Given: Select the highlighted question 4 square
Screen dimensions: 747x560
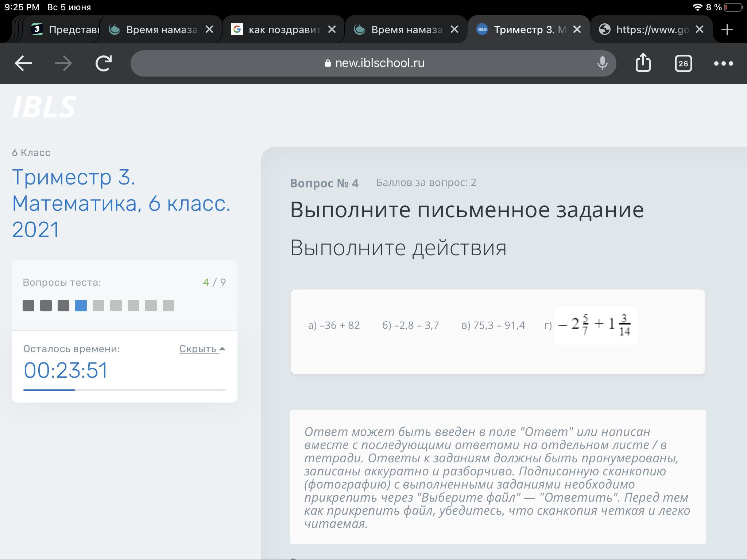Looking at the screenshot, I should 81,306.
